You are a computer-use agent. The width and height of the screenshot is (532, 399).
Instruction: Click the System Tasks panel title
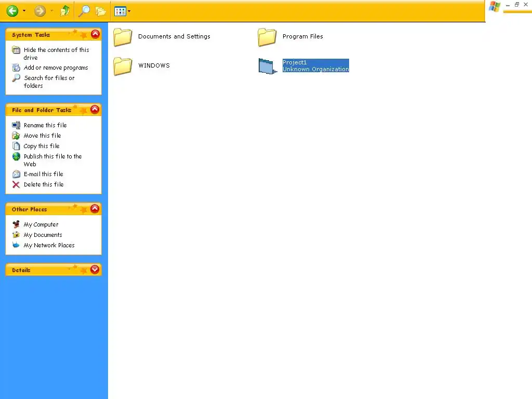coord(31,35)
